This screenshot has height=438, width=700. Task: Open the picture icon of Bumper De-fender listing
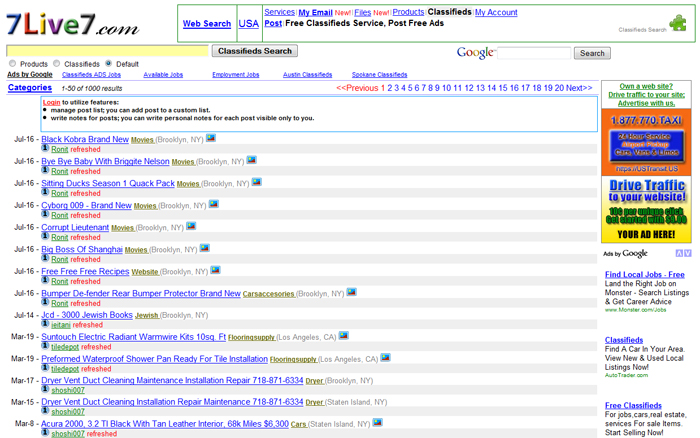click(x=352, y=292)
